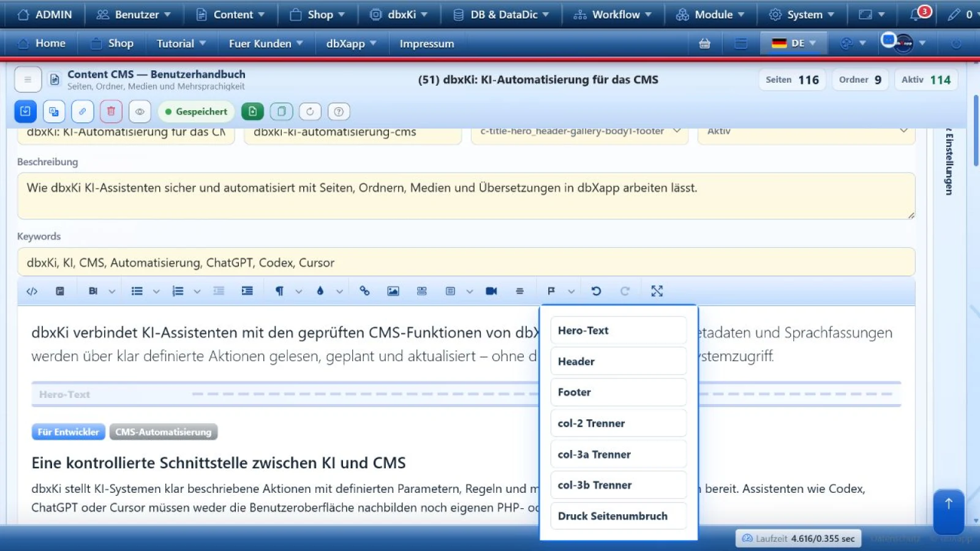Click the Gespeichert status button

point(196,111)
